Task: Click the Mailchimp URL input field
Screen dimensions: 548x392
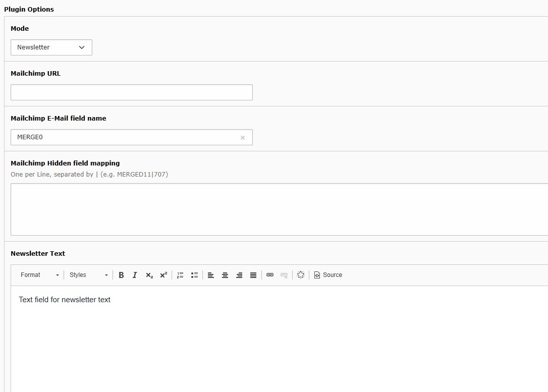Action: point(131,92)
